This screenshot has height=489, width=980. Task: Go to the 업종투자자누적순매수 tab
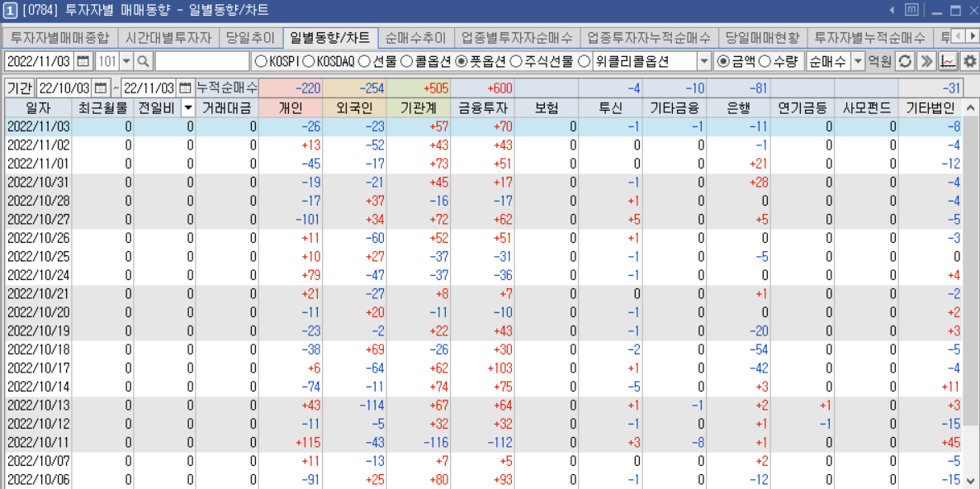[x=650, y=37]
